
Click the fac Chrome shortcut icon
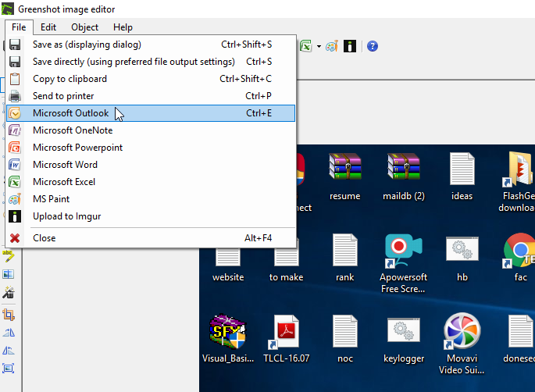point(519,250)
